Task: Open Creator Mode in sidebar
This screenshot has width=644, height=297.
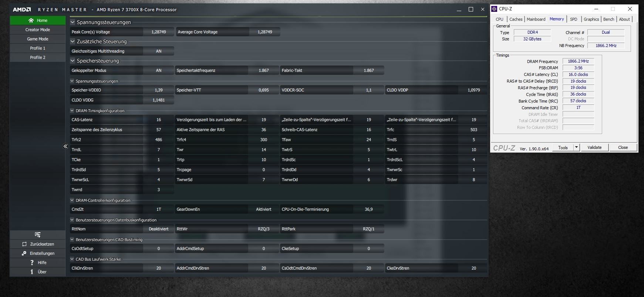Action: (38, 30)
